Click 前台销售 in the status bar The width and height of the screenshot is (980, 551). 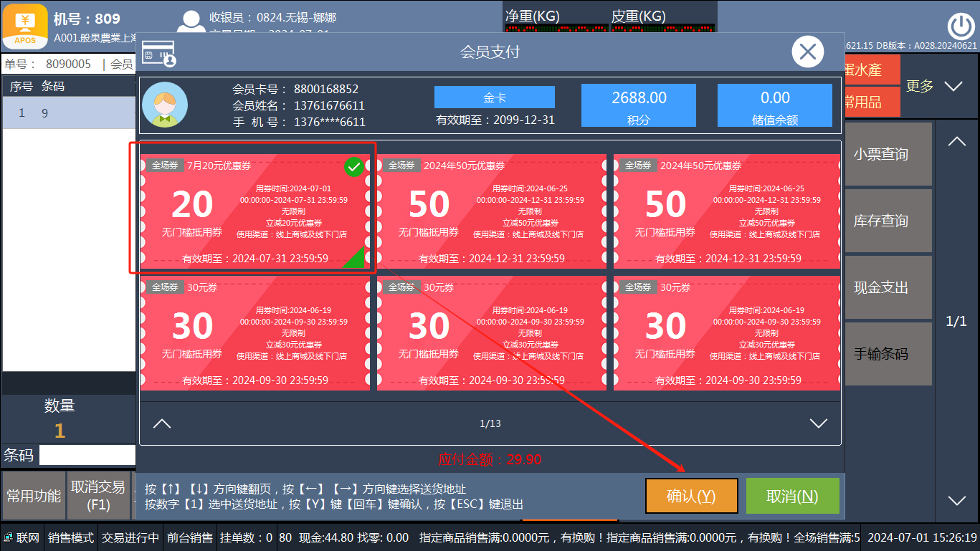189,538
